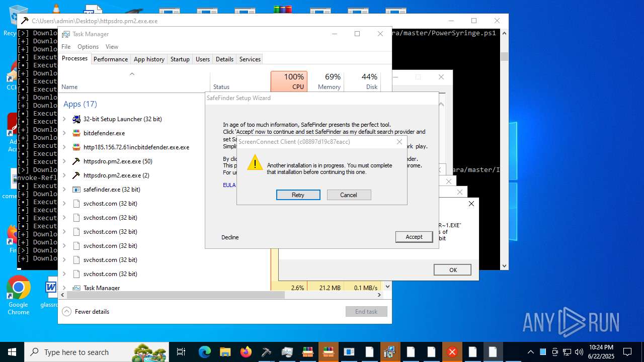Open the notification center icon
Image resolution: width=644 pixels, height=362 pixels.
click(x=627, y=352)
